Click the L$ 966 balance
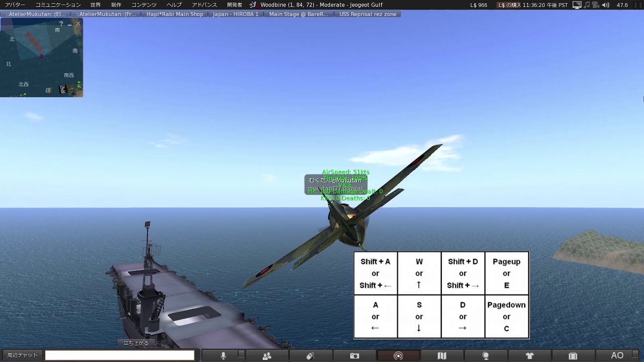644x362 pixels. coord(479,5)
